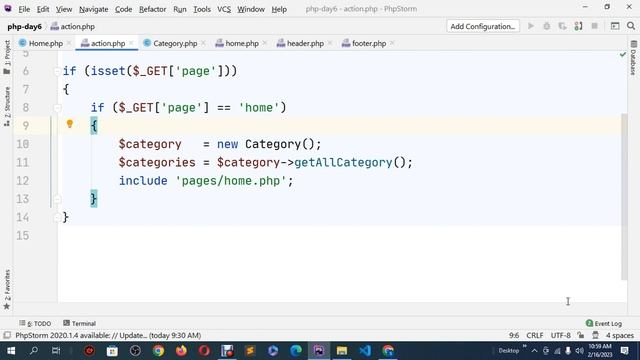Open the Terminal tool window

80,323
